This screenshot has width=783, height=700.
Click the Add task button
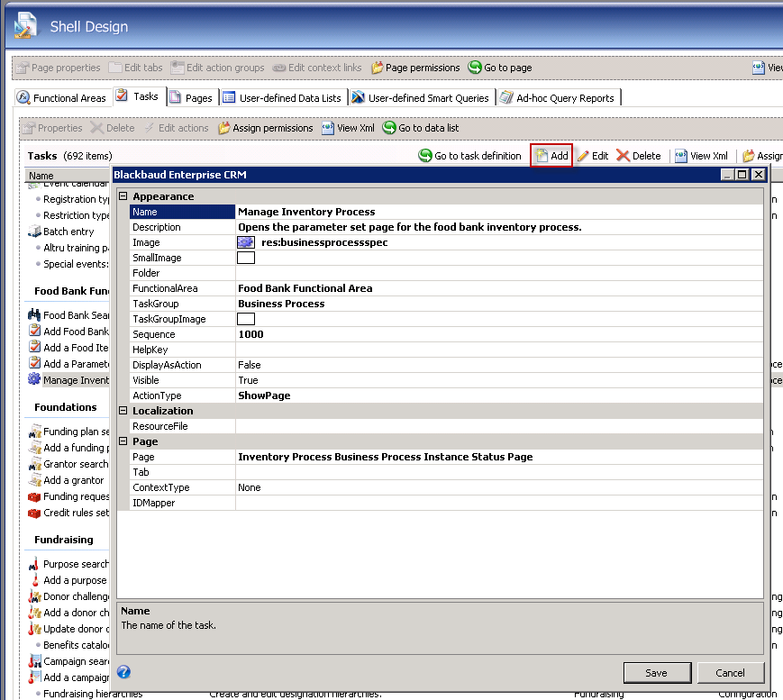click(551, 156)
